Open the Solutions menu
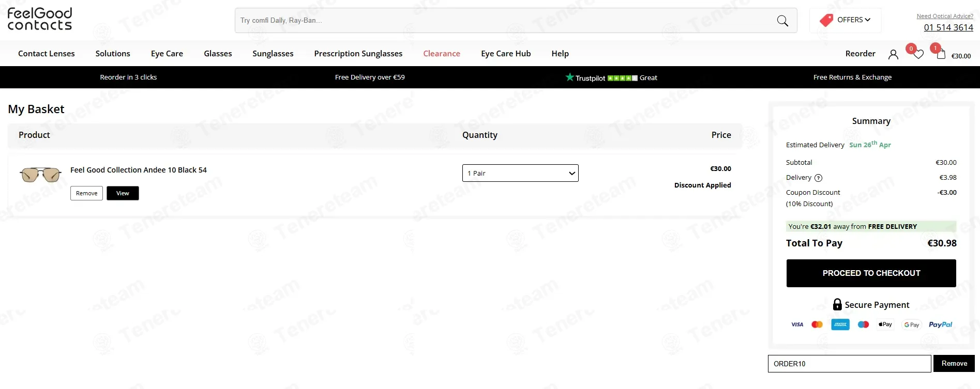The height and width of the screenshot is (389, 980). pyautogui.click(x=113, y=54)
